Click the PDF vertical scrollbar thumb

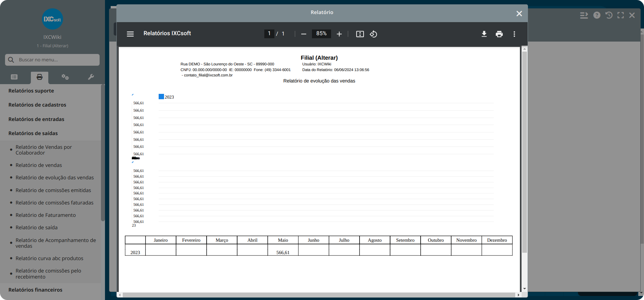point(525,152)
